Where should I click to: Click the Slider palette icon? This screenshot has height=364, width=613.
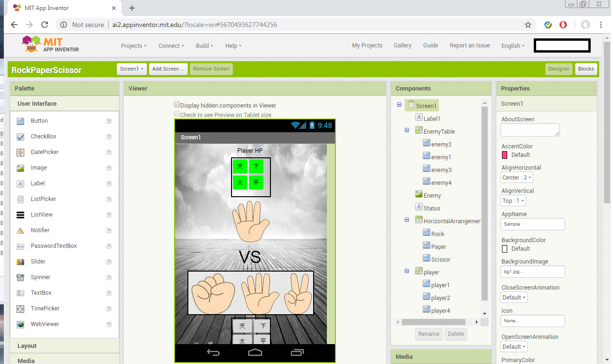[20, 262]
